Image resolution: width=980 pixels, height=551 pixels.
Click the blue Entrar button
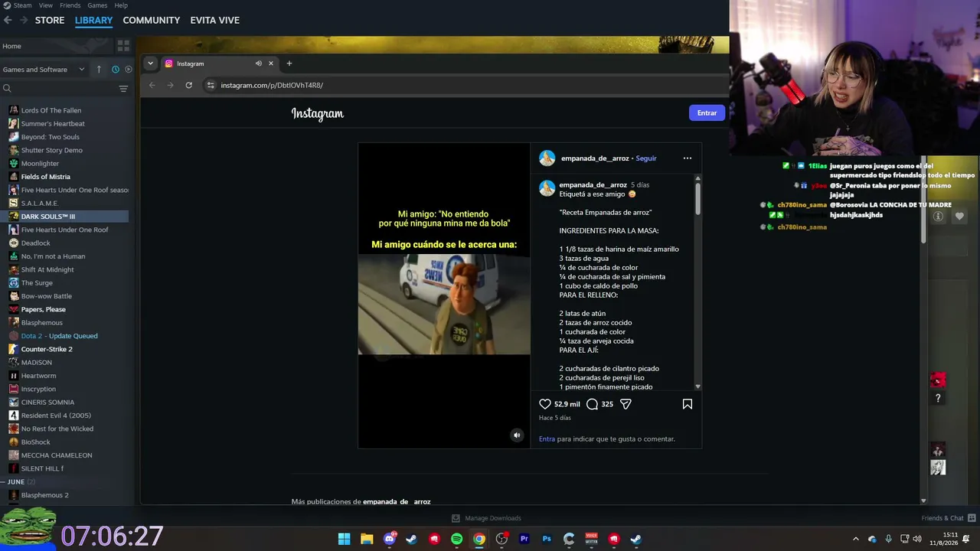[x=707, y=113]
